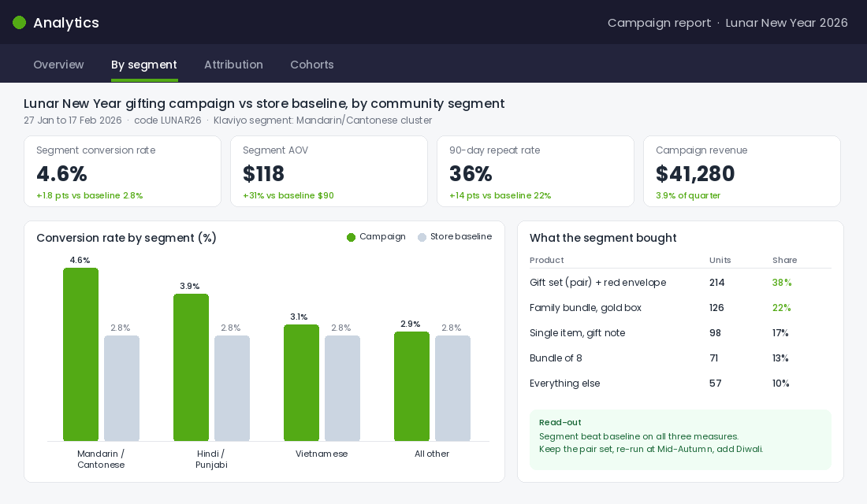Select the By segment tab
The height and width of the screenshot is (504, 867).
pyautogui.click(x=144, y=65)
